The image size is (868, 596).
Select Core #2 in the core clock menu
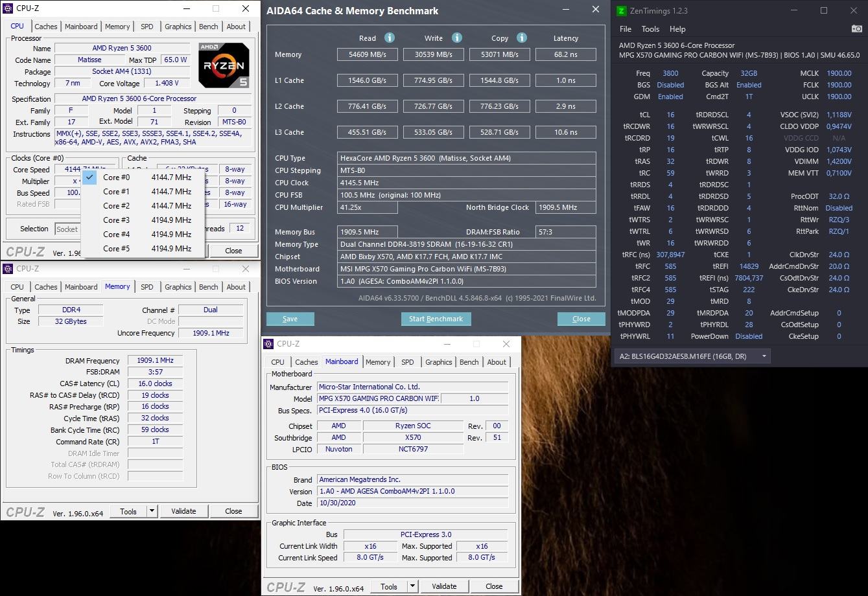[x=143, y=206]
